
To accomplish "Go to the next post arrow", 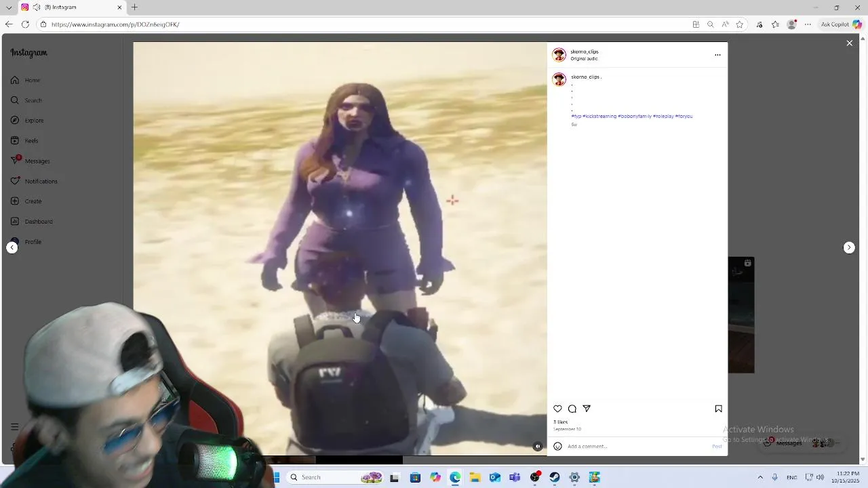I will pyautogui.click(x=849, y=247).
